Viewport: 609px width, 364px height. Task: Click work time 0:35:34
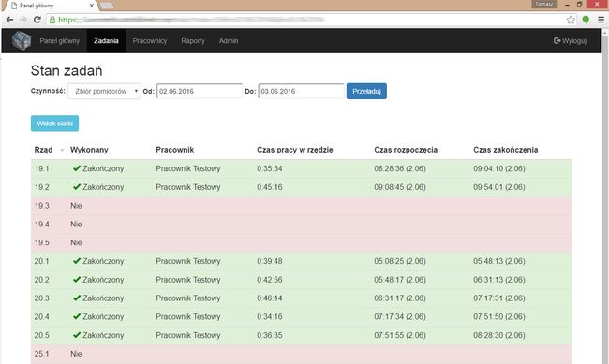pyautogui.click(x=270, y=168)
